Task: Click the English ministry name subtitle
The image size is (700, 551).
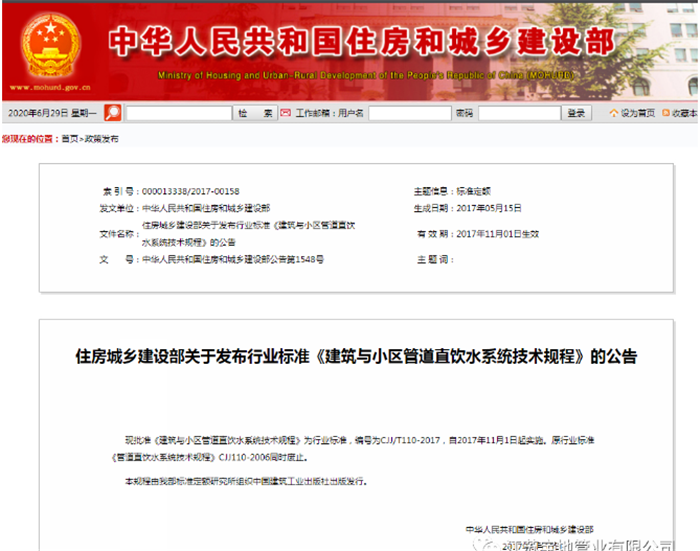Action: pyautogui.click(x=366, y=75)
